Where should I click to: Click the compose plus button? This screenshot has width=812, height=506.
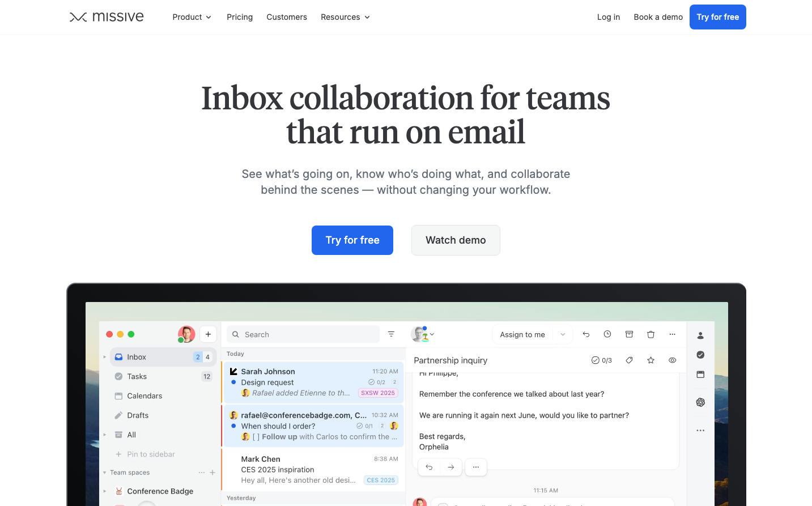click(208, 334)
